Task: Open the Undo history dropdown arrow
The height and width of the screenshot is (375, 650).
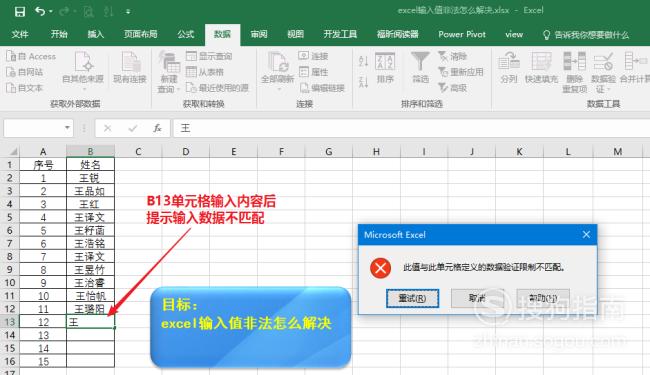Action: point(51,11)
